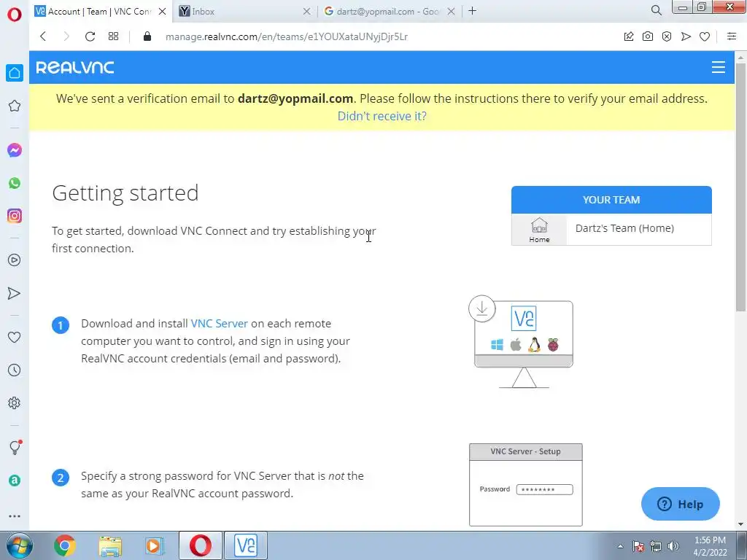Open the VNC Server download link
Image resolution: width=747 pixels, height=560 pixels.
click(x=219, y=323)
